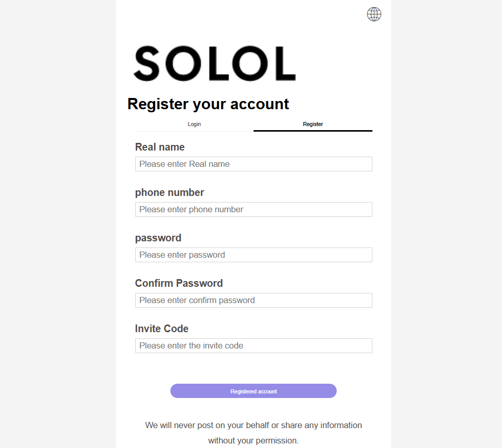Click the 'without your permission.' text line

[254, 440]
